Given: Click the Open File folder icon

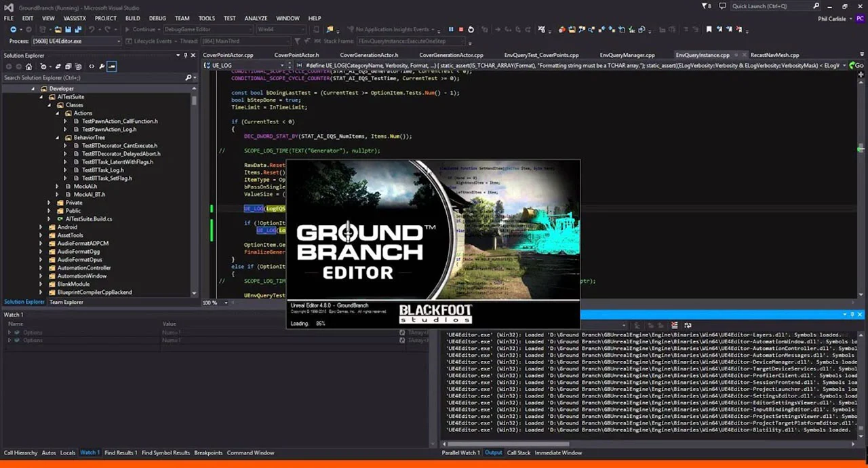Looking at the screenshot, I should (58, 30).
